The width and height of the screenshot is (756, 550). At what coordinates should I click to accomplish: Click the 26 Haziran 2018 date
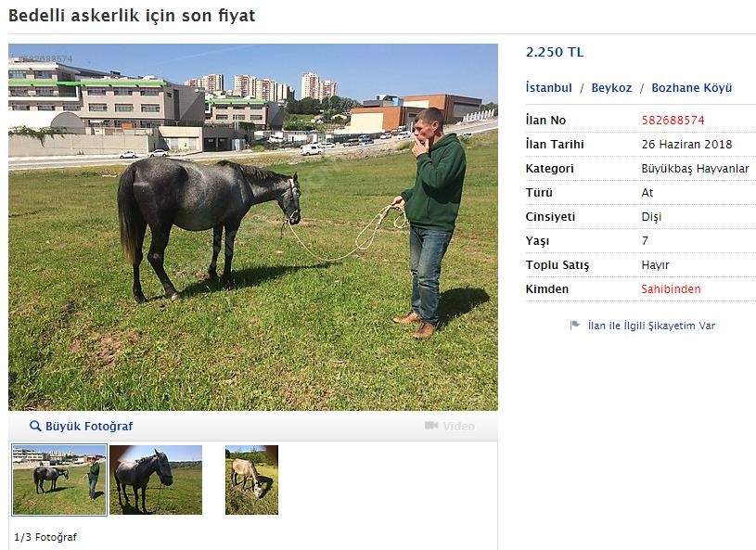point(686,144)
